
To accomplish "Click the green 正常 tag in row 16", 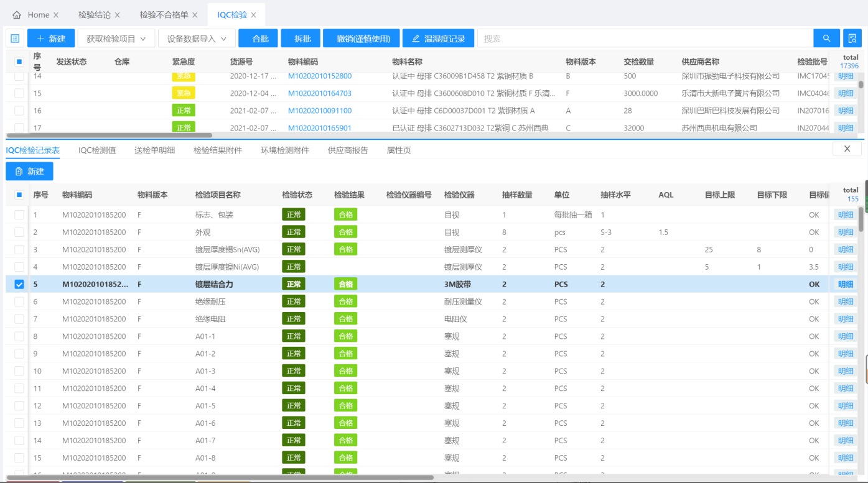I will click(x=184, y=111).
